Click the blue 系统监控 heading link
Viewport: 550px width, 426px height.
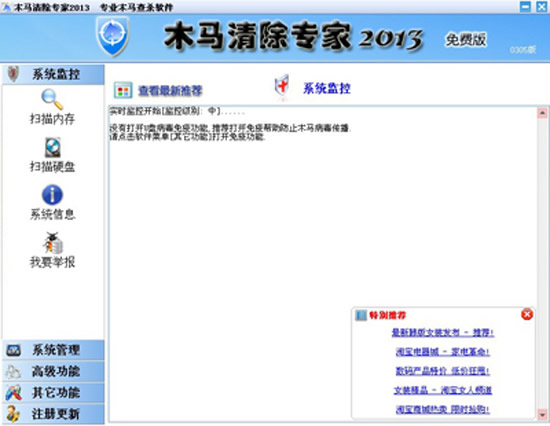click(x=327, y=88)
